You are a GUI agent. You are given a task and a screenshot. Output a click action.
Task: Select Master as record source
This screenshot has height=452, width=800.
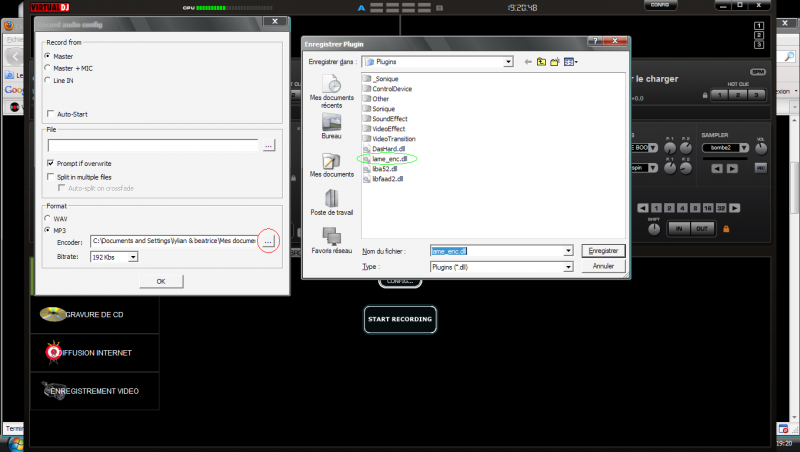coord(47,56)
